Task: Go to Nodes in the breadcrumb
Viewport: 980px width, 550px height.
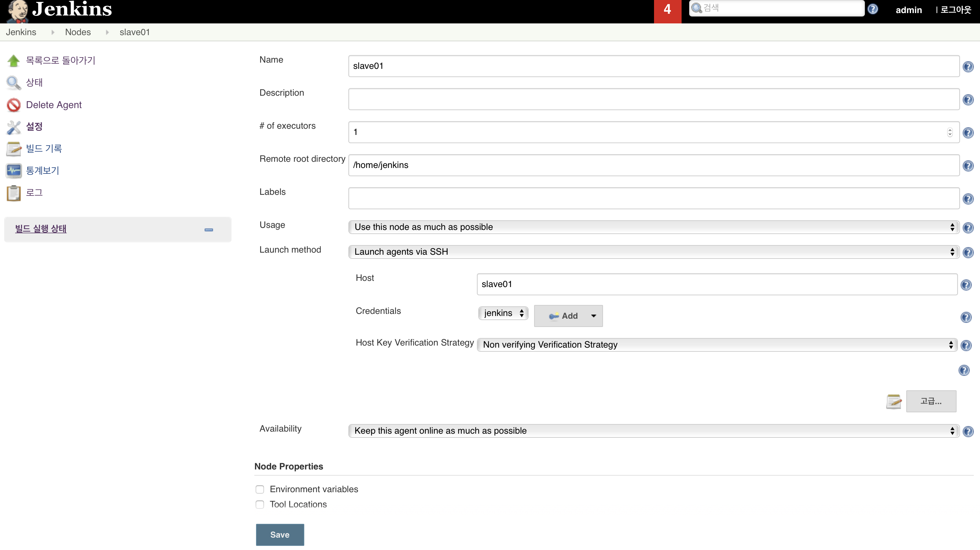Action: [x=78, y=32]
